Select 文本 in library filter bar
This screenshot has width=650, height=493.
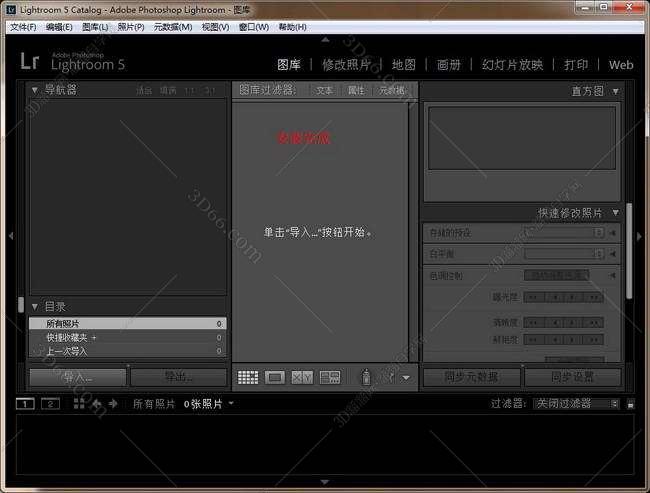point(324,90)
